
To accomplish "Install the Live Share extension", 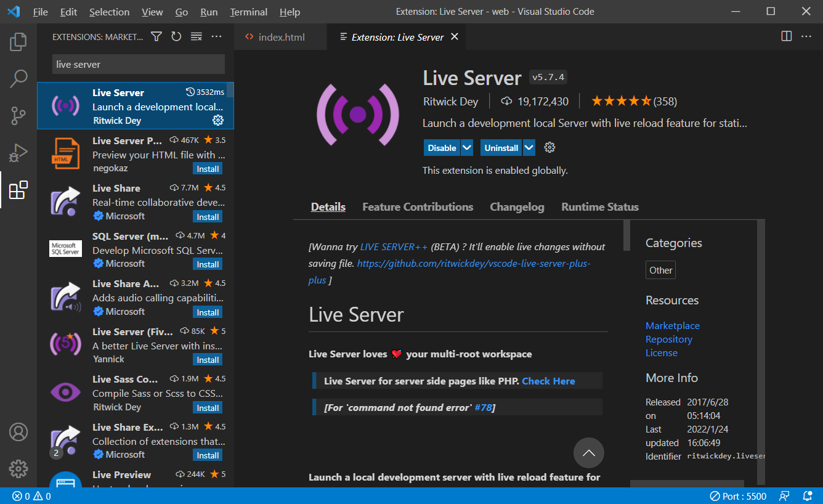I will coord(208,217).
